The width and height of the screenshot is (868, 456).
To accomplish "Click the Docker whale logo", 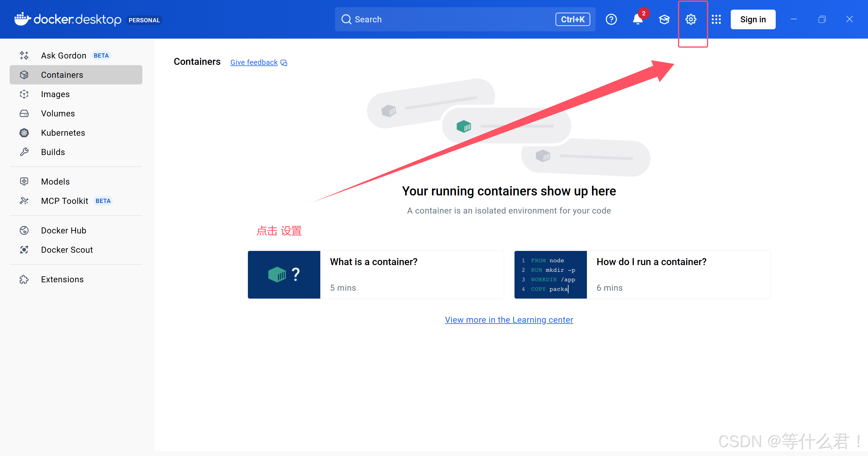I will 22,19.
